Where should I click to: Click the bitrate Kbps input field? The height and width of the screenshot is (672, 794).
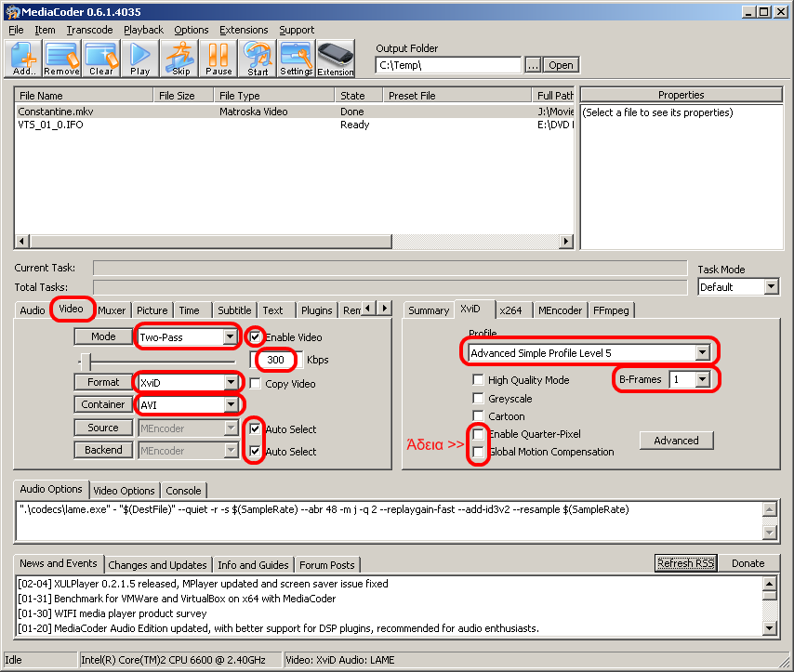pyautogui.click(x=276, y=360)
